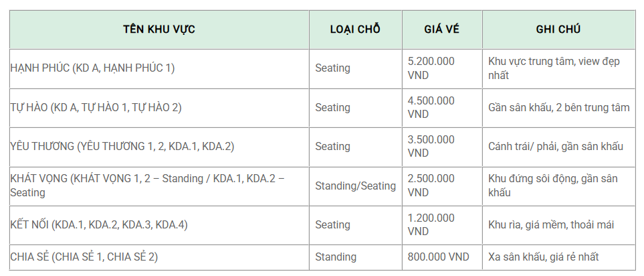644x276 pixels.
Task: Select the TỰ HÀO zone name cell
Action: [159, 108]
